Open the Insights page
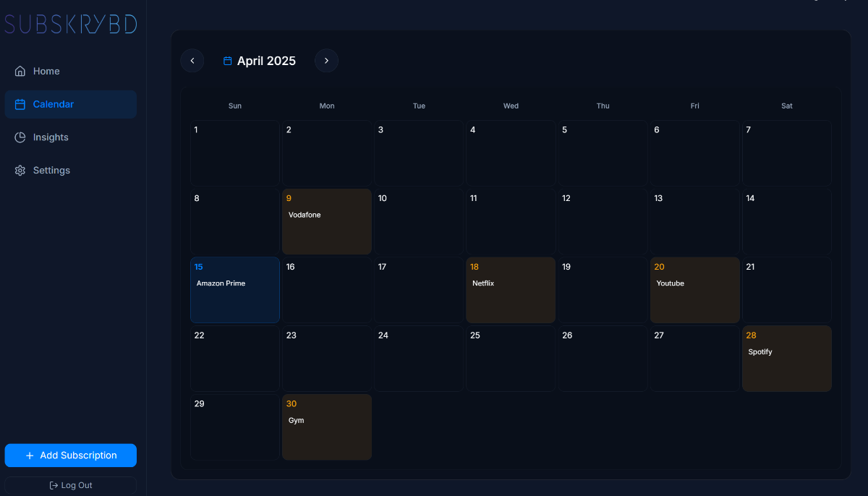This screenshot has height=496, width=868. [70, 137]
